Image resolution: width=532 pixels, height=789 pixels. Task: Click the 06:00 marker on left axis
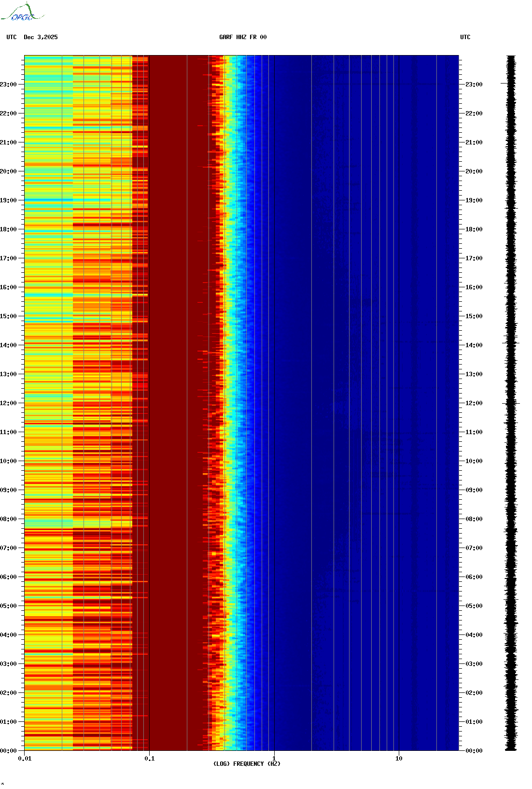8,577
